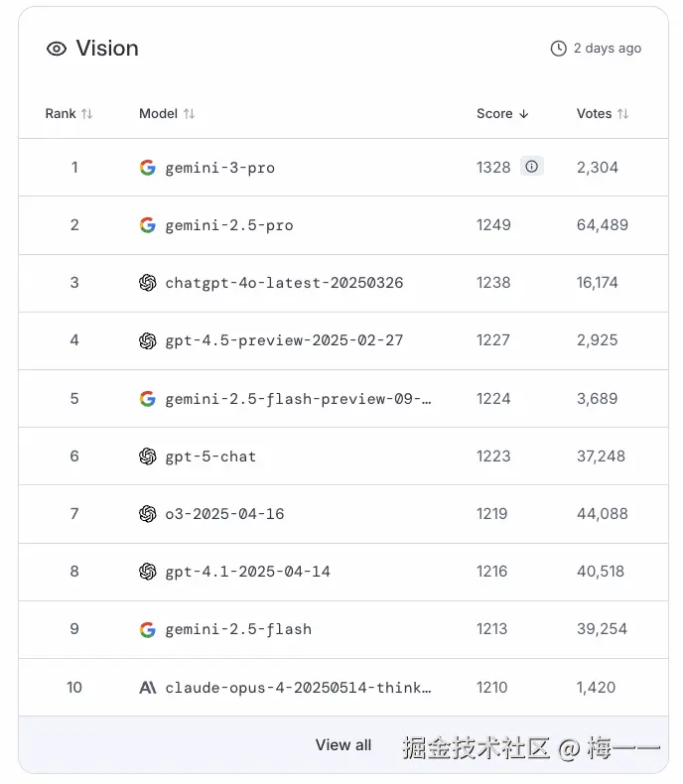Click the Google logo beside gemini-3-pro

pos(148,168)
